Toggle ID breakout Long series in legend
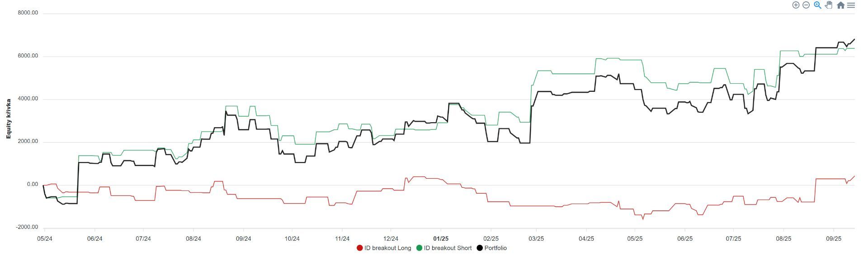Viewport: 868px width, 257px height. coord(387,248)
